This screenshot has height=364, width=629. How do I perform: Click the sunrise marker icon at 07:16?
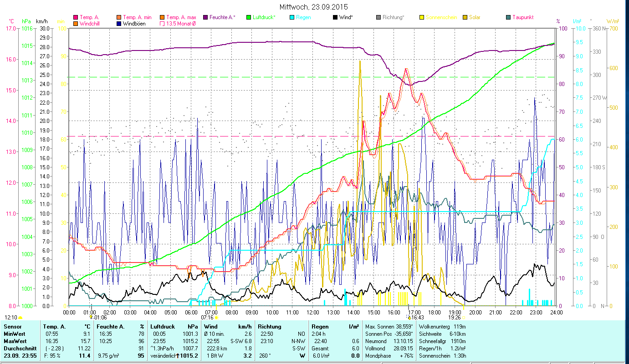[216, 318]
